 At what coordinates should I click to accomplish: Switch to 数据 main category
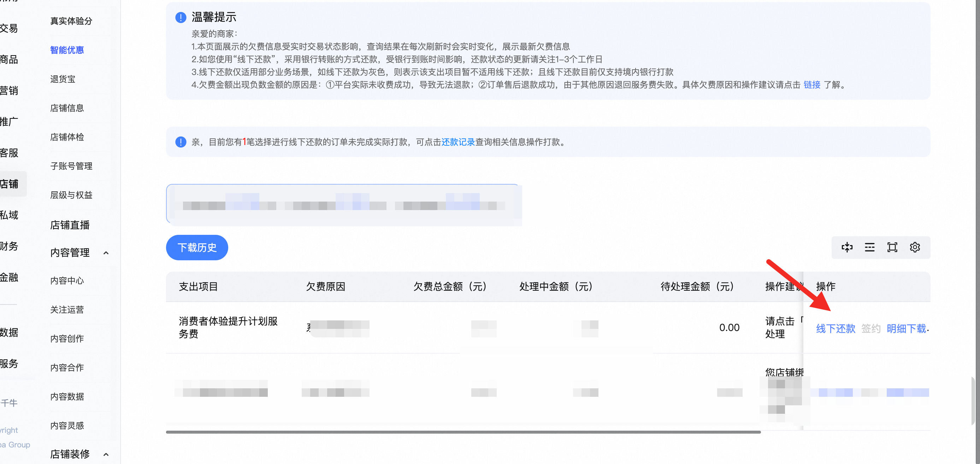point(9,332)
